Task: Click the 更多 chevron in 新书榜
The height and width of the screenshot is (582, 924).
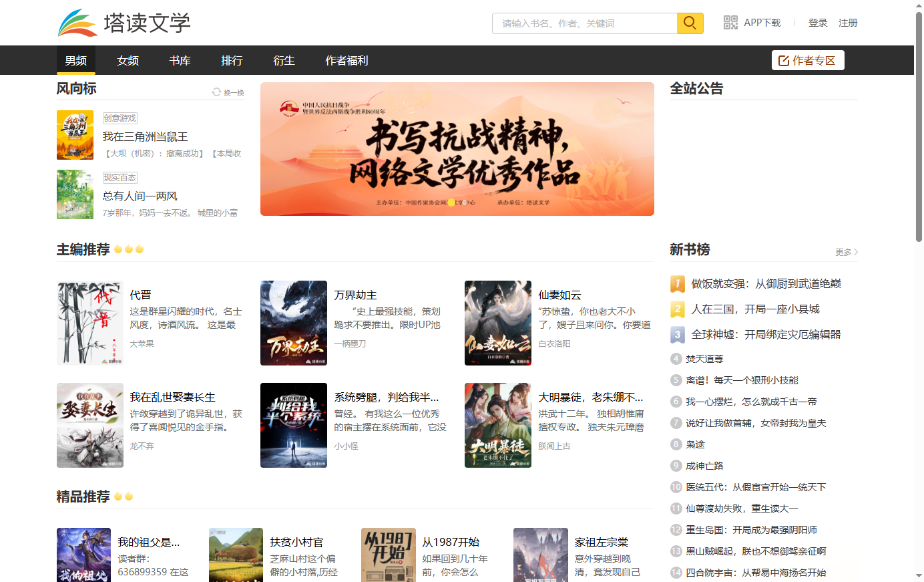Action: coord(856,252)
